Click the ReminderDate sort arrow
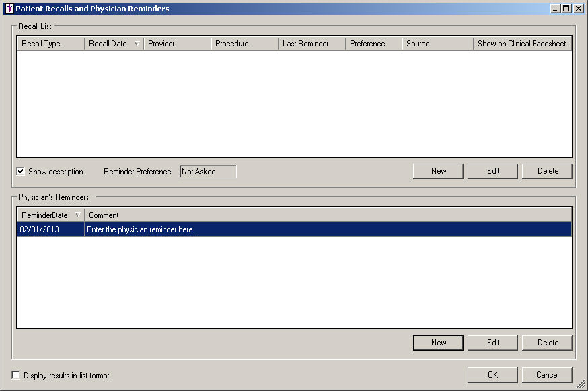The height and width of the screenshot is (391, 588). [x=78, y=215]
